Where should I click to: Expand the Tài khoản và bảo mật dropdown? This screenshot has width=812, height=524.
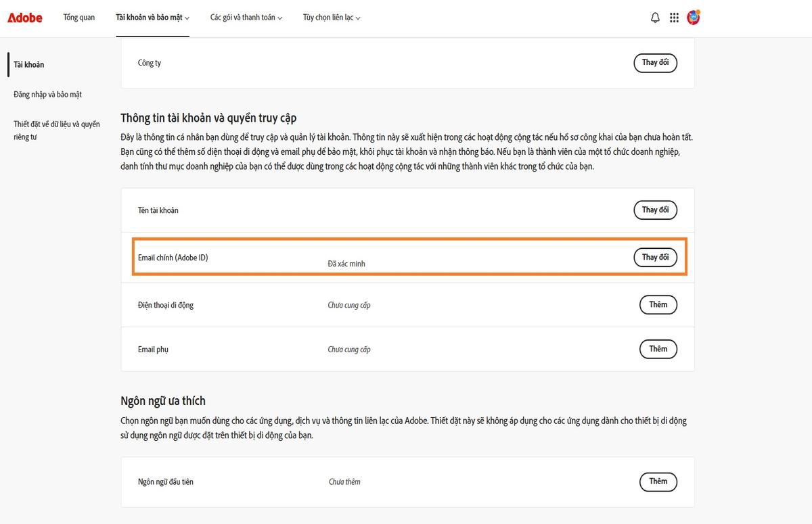[x=152, y=18]
